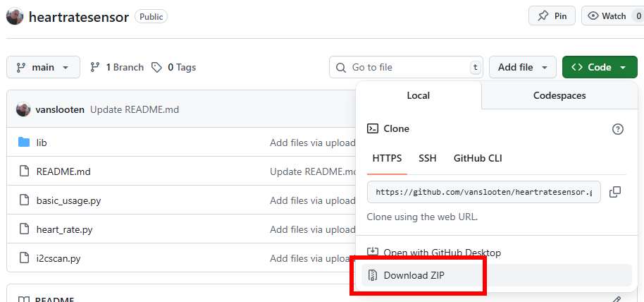Image resolution: width=644 pixels, height=302 pixels.
Task: Select the SSH clone option
Action: [x=428, y=158]
